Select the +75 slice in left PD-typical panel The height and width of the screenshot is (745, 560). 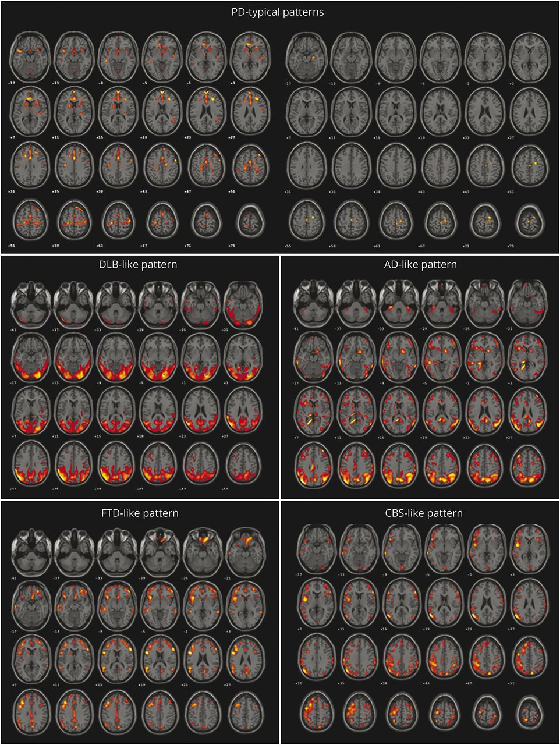point(250,222)
